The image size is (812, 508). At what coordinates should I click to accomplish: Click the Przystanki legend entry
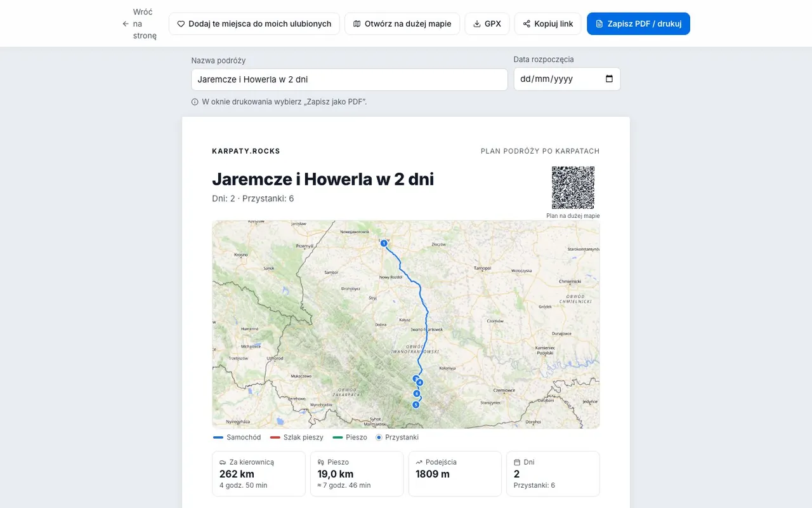397,438
